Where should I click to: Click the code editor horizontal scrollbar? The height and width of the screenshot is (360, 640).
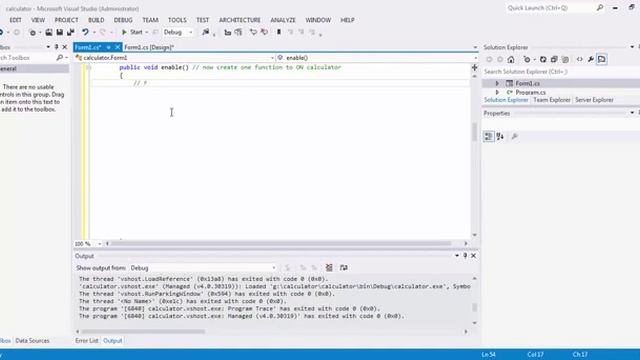[281, 244]
